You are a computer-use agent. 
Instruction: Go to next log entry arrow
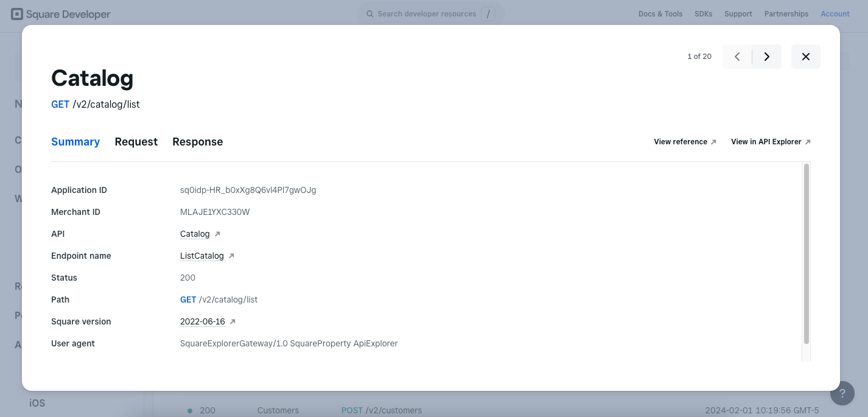tap(767, 57)
